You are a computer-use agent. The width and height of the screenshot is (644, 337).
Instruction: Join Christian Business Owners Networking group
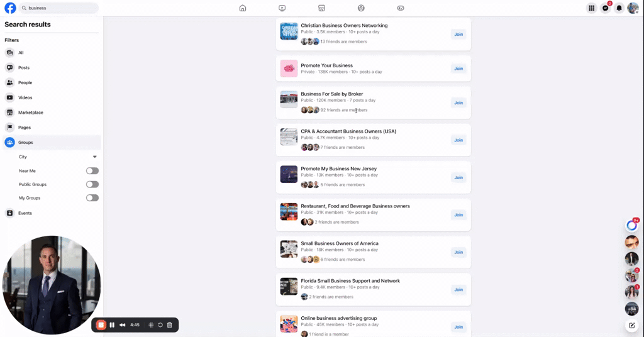[458, 34]
